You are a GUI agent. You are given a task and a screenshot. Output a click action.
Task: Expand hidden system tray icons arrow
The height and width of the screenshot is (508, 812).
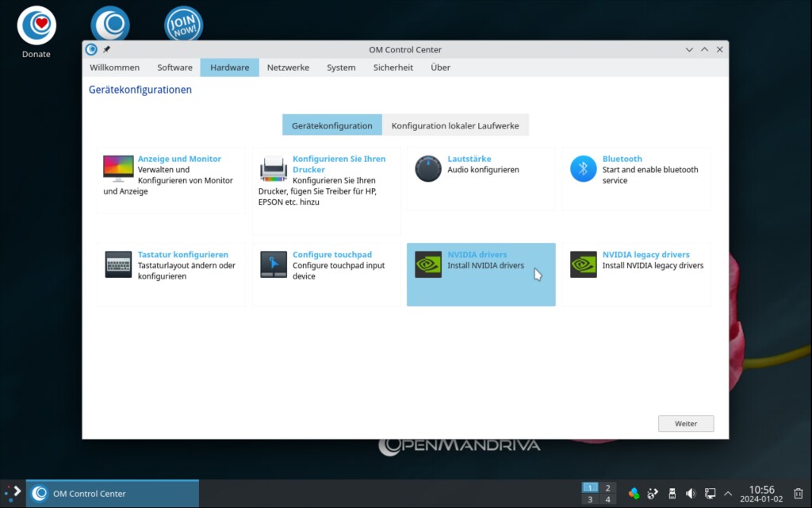[x=728, y=493]
